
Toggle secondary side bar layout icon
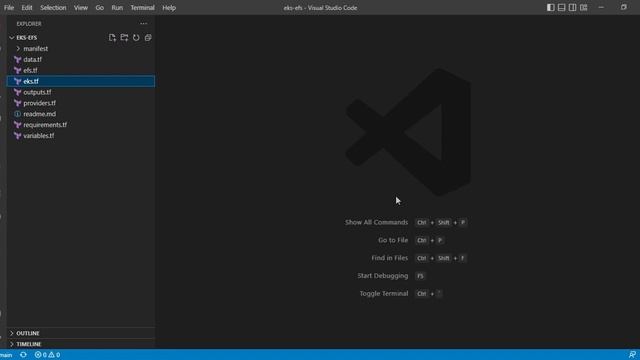573,7
